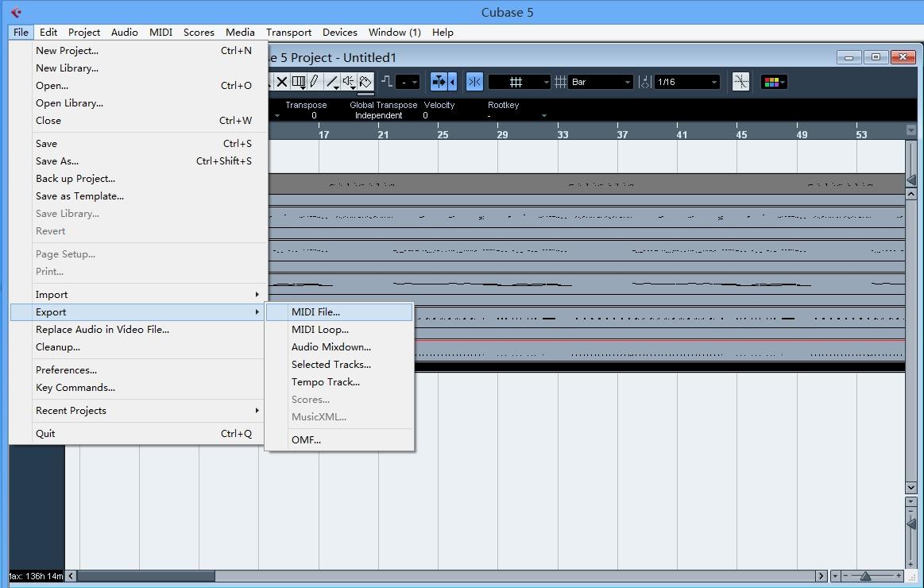The height and width of the screenshot is (588, 924).
Task: Toggle Autoscroll in the toolbar
Action: point(439,82)
